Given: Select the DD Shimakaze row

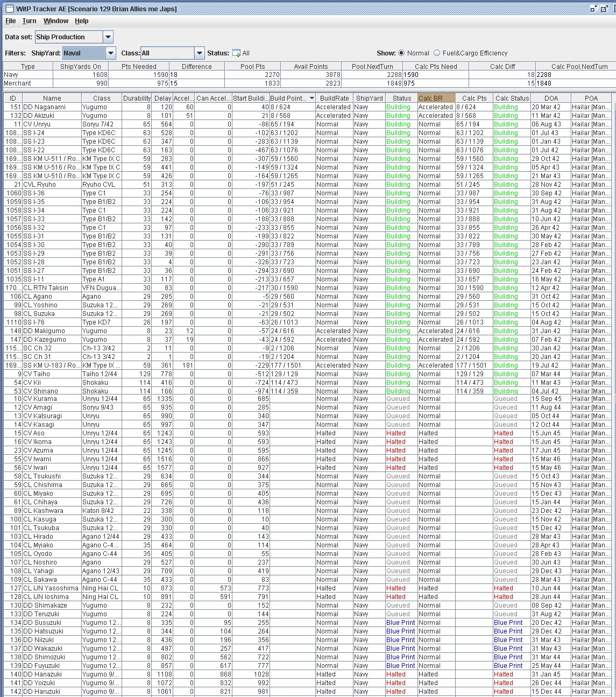Looking at the screenshot, I should click(x=308, y=606).
